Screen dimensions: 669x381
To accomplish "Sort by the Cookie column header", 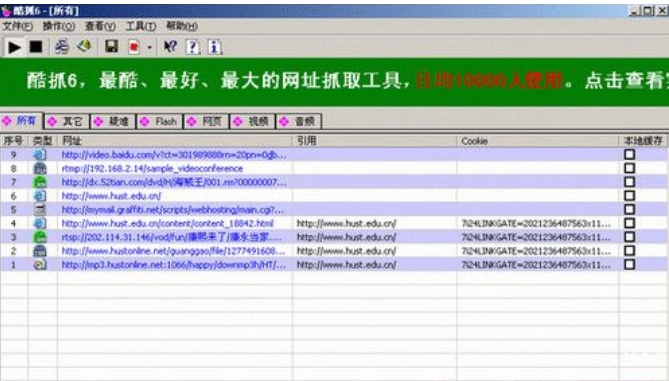I will 538,141.
